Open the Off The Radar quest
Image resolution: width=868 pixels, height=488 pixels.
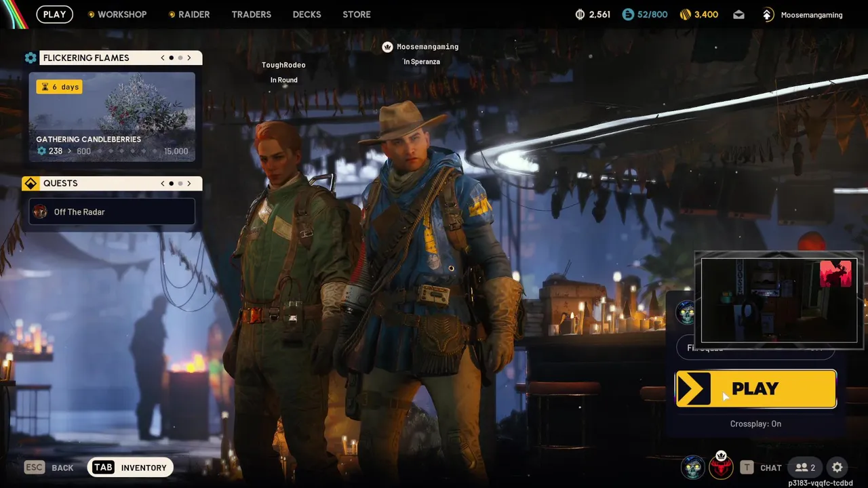pyautogui.click(x=112, y=211)
